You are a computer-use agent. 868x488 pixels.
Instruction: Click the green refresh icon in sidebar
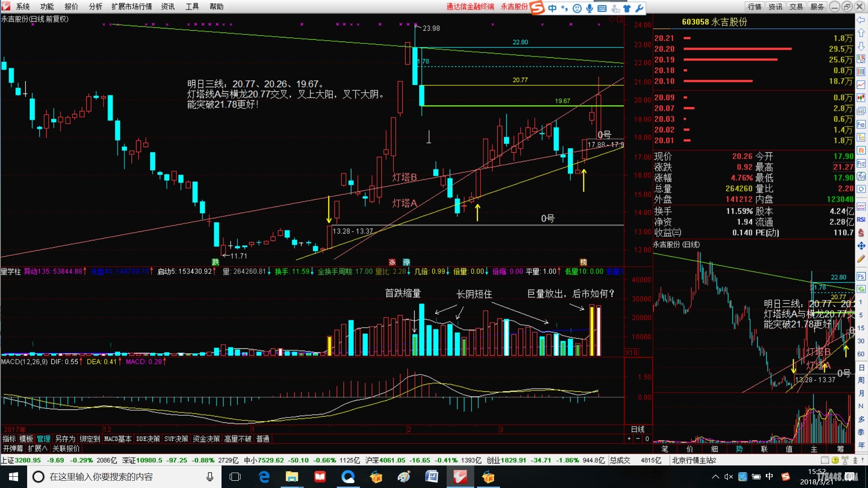coord(861,289)
